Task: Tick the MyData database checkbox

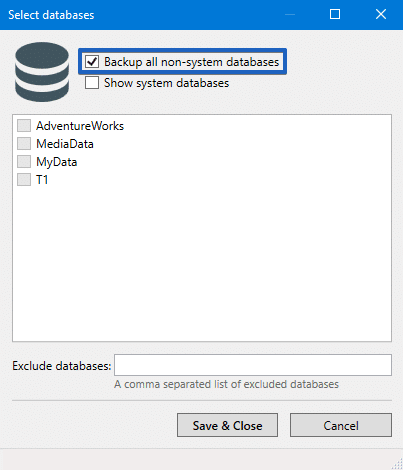Action: (24, 162)
